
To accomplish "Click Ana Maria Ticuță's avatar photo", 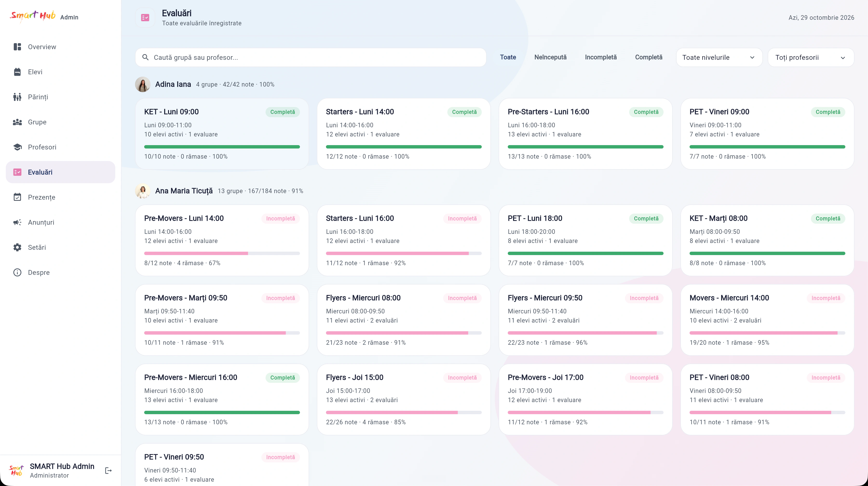I will point(142,191).
